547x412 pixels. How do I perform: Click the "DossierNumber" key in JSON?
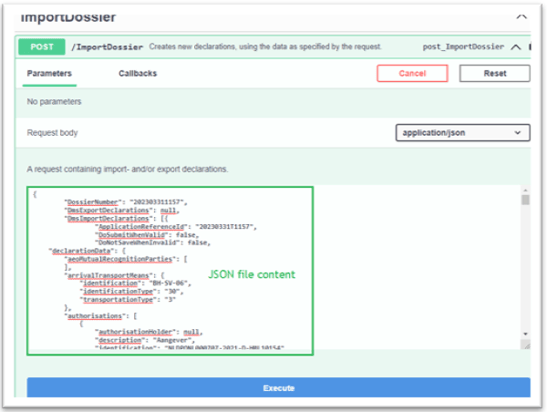pos(92,202)
